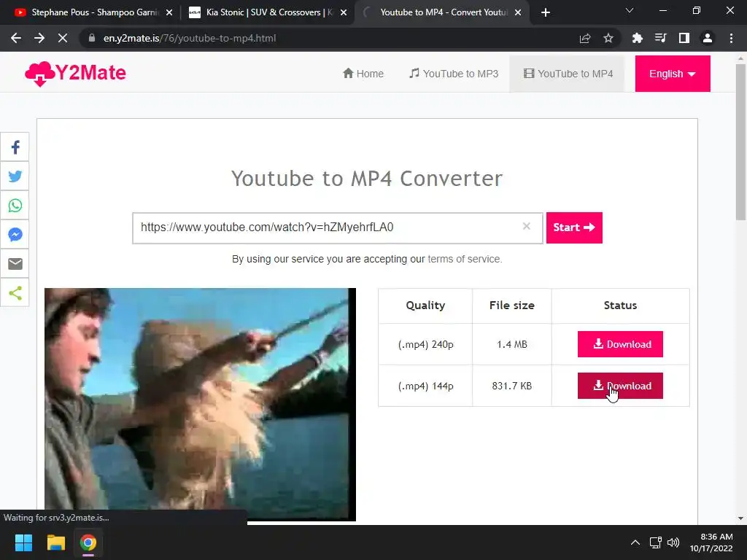Click the Y2Mate logo
Image resolution: width=747 pixels, height=560 pixels.
tap(75, 74)
